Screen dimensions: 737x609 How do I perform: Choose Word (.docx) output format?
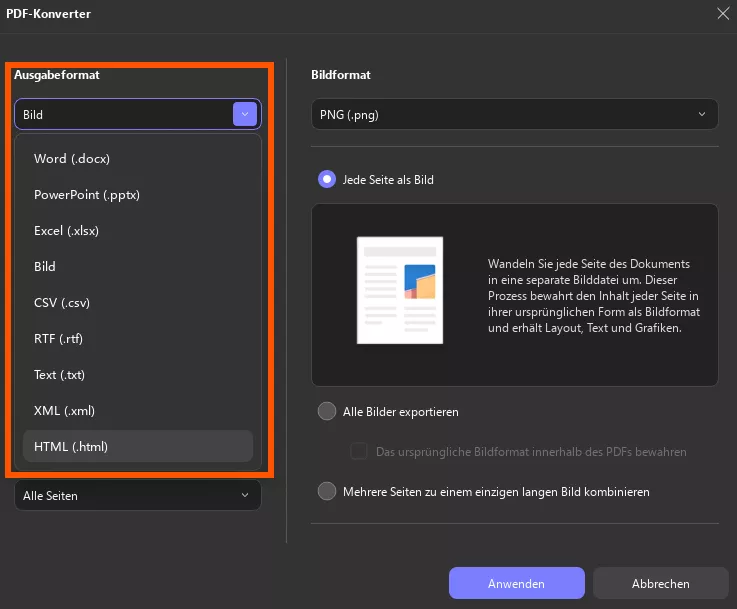click(x=138, y=159)
